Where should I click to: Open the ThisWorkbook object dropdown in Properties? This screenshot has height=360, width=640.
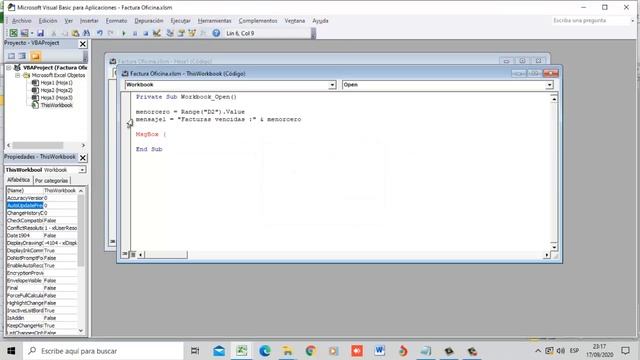pyautogui.click(x=82, y=170)
